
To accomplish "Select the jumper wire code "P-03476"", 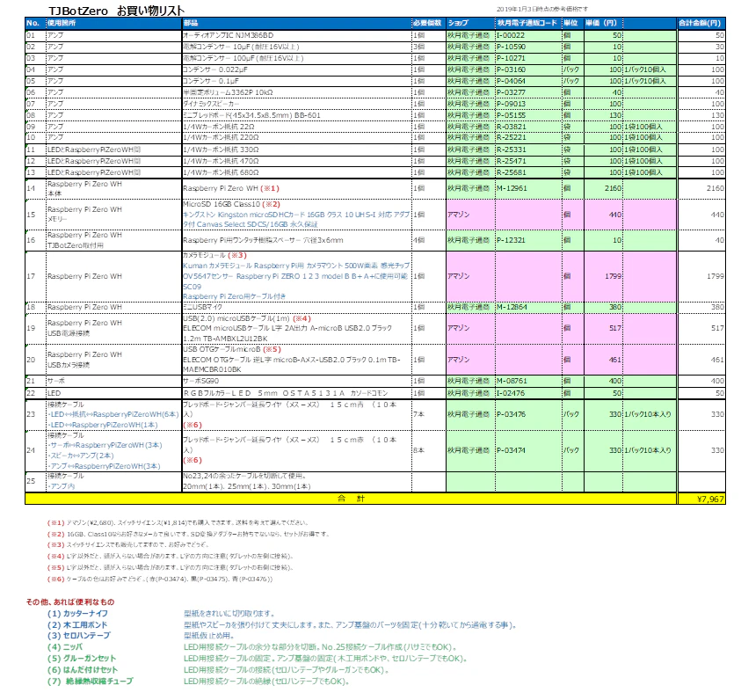I will point(511,414).
